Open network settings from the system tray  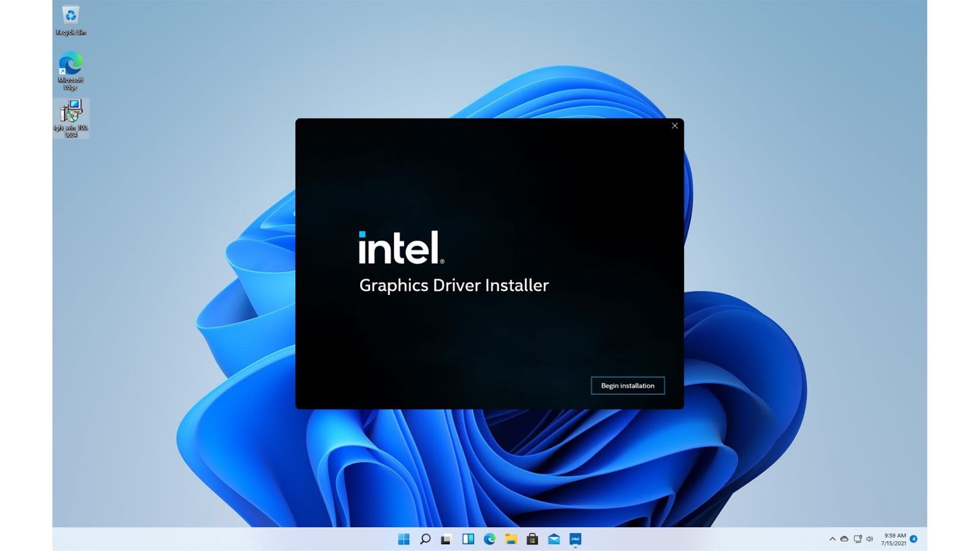(858, 539)
